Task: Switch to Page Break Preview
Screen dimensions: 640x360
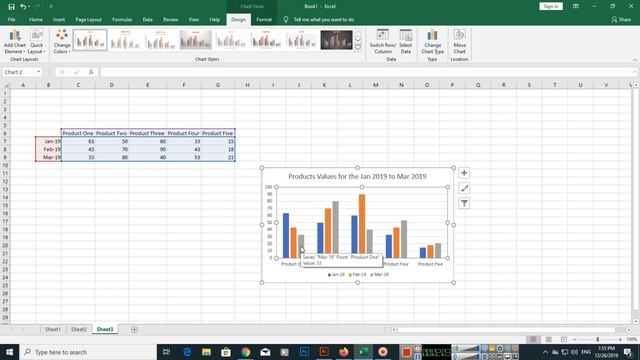Action: tap(564, 340)
